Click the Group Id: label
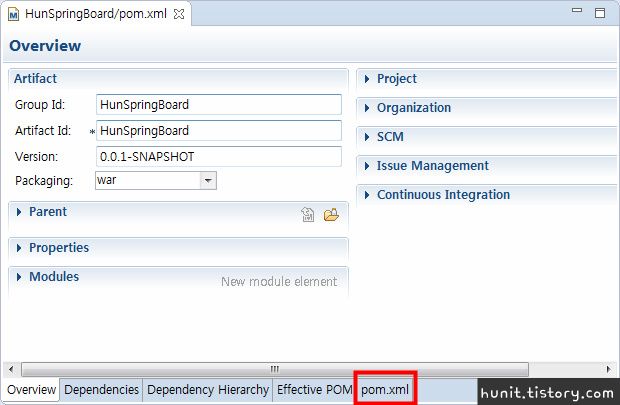This screenshot has width=620, height=405. 40,105
